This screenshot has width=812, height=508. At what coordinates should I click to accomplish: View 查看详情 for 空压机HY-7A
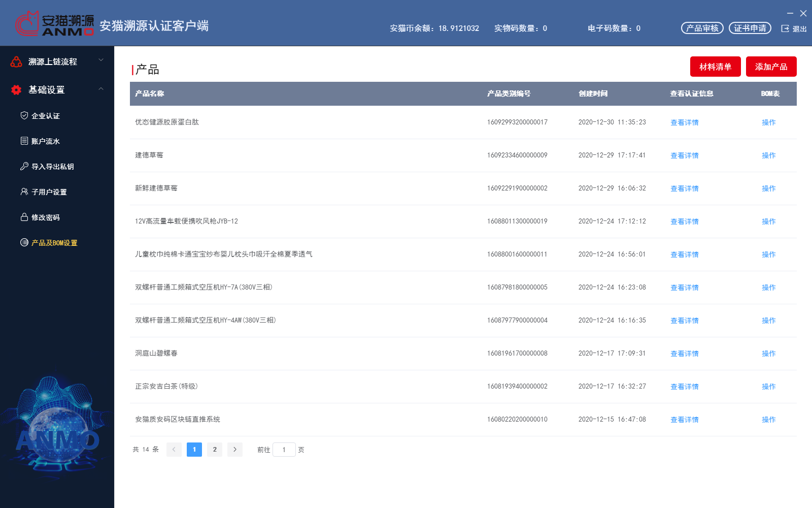(685, 288)
